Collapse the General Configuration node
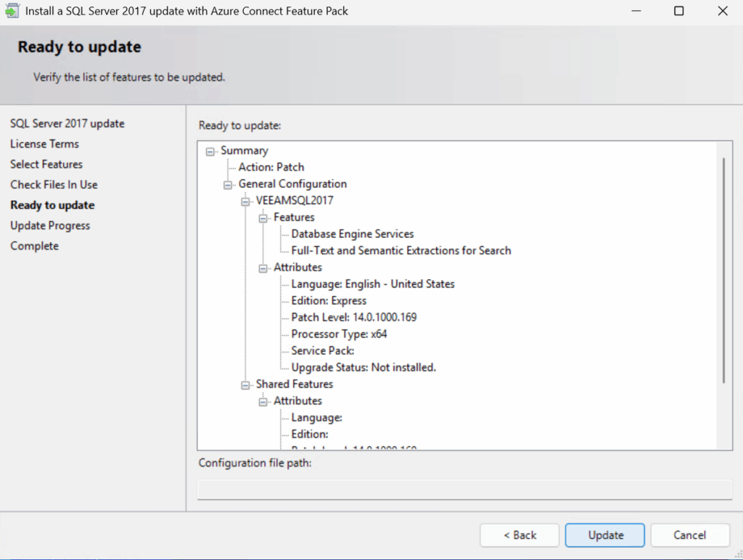The image size is (743, 560). click(x=228, y=185)
